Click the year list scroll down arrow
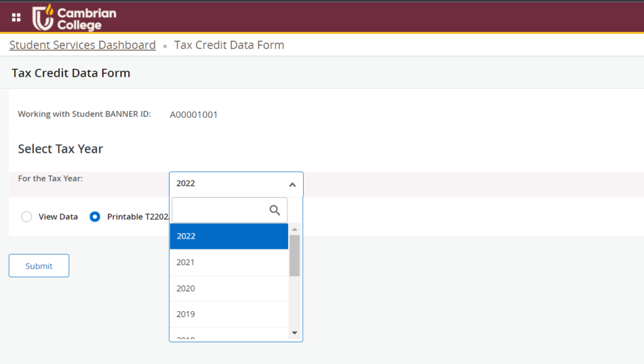The width and height of the screenshot is (644, 364). [x=294, y=333]
